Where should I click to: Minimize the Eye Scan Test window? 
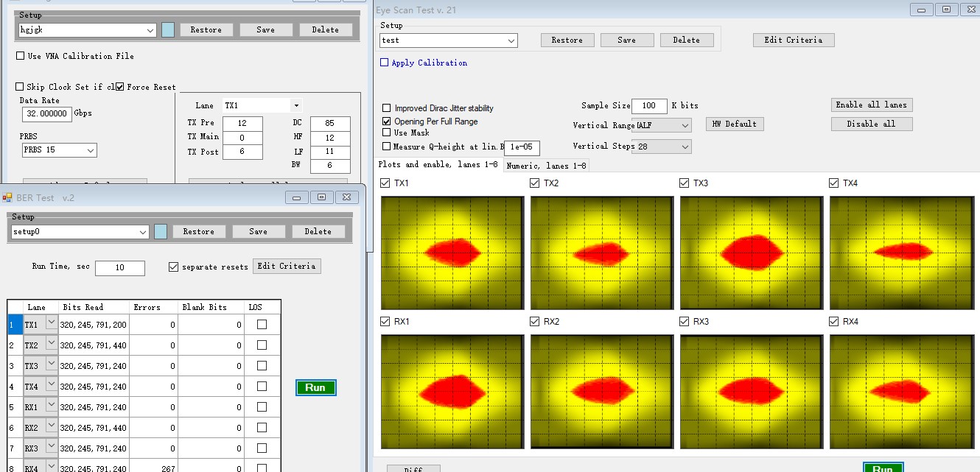click(x=922, y=10)
